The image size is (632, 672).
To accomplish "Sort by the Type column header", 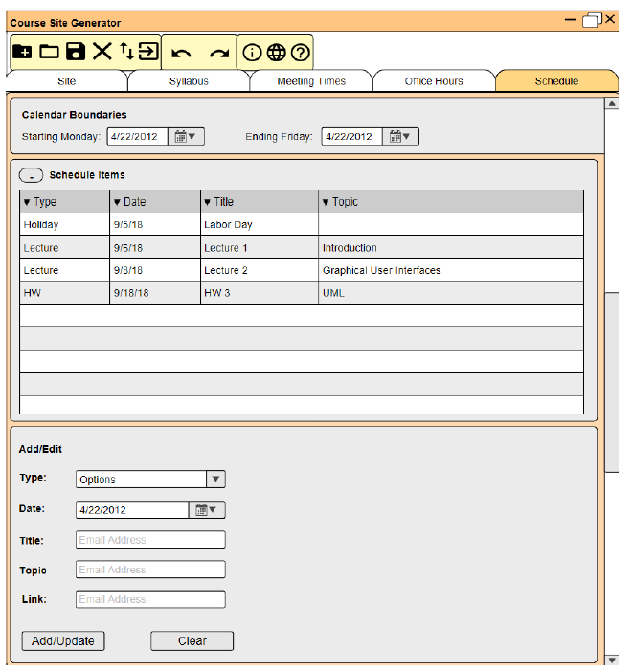I will coord(64,202).
